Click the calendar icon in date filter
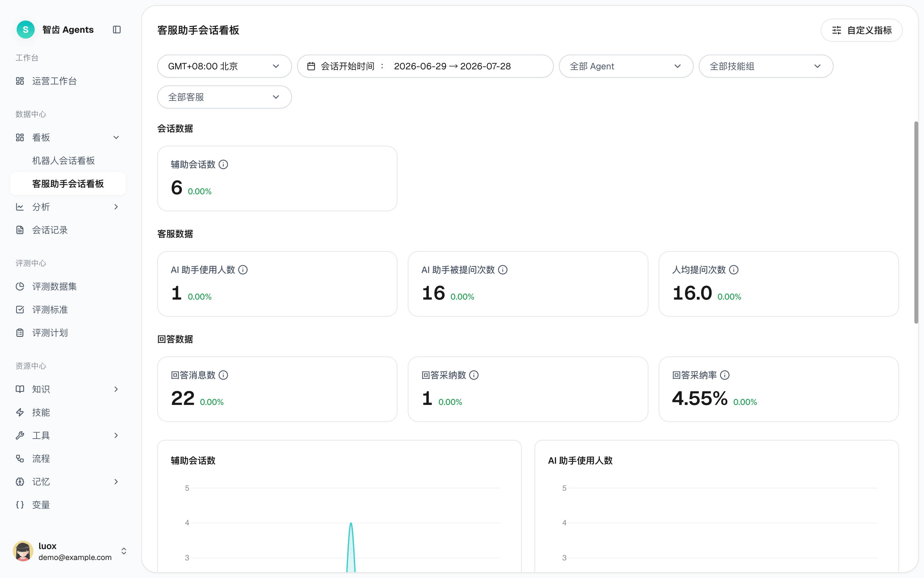Viewport: 924px width, 578px height. [x=311, y=66]
